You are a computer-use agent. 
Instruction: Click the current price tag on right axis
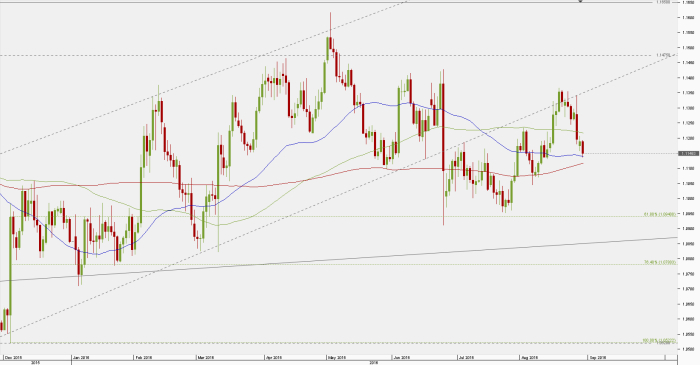(x=688, y=153)
